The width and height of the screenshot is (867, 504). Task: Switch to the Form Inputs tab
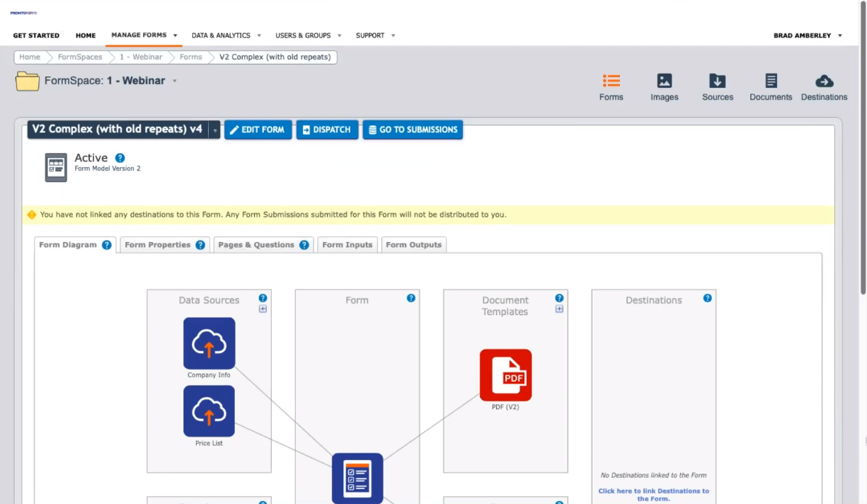(347, 245)
